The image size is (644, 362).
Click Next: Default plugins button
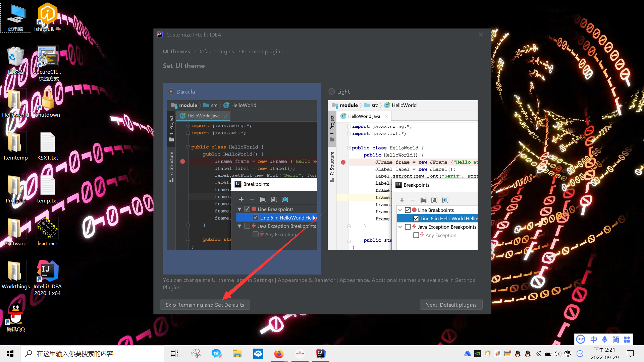(x=451, y=305)
